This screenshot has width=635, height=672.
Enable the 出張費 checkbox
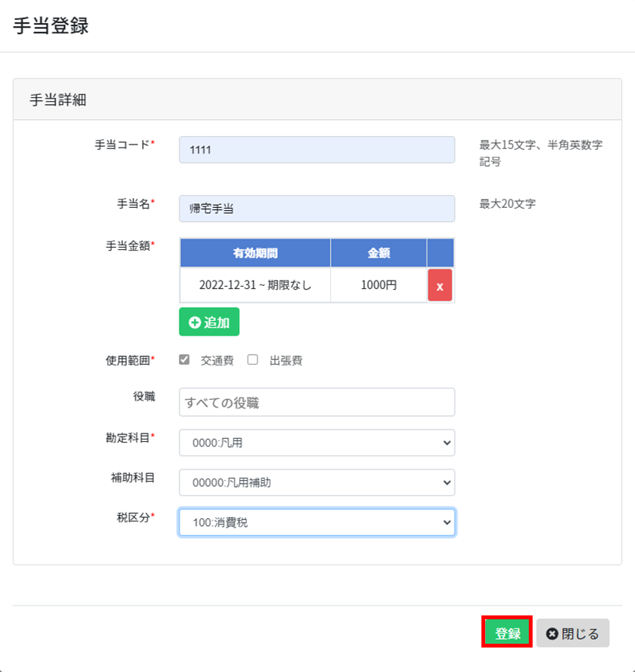click(253, 359)
